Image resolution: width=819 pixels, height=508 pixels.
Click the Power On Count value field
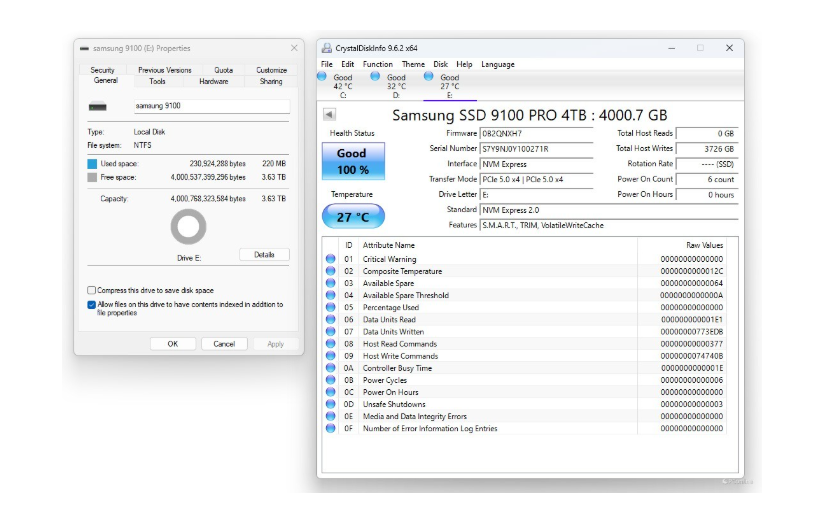[x=707, y=179]
